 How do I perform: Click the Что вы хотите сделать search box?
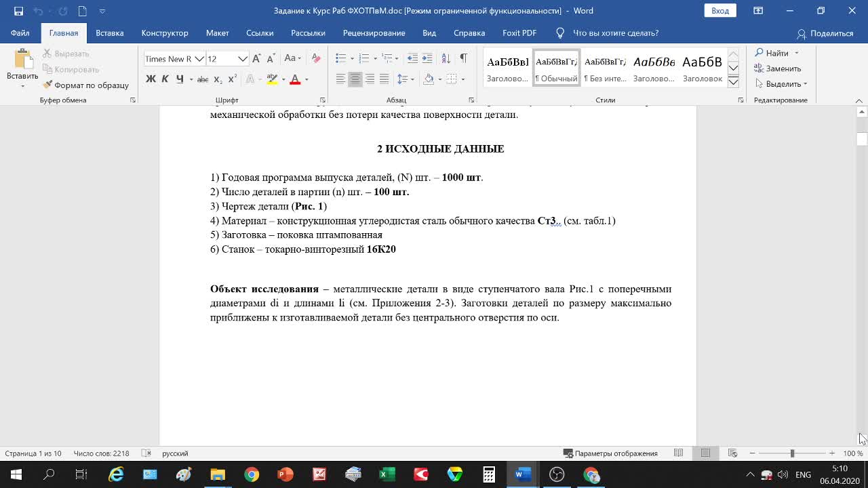pos(616,33)
